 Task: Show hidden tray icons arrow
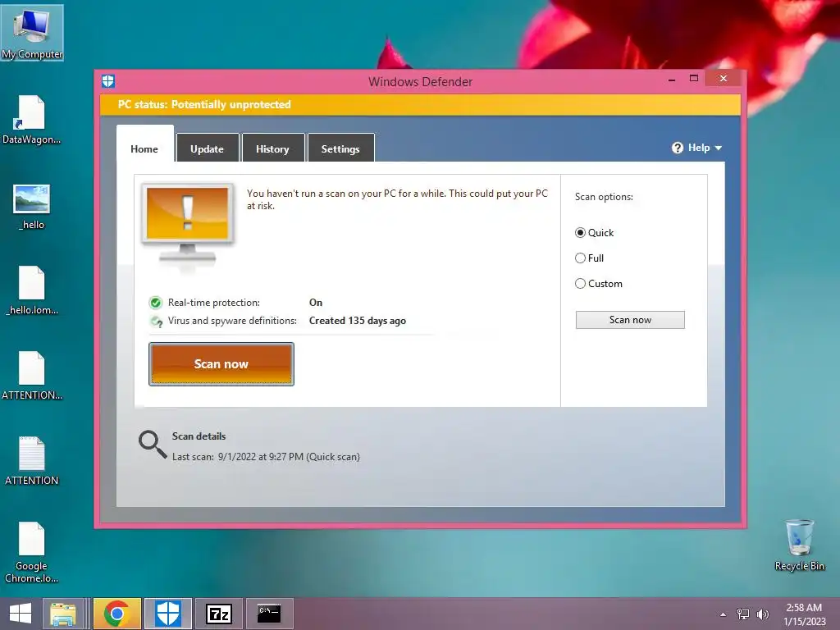coord(723,614)
